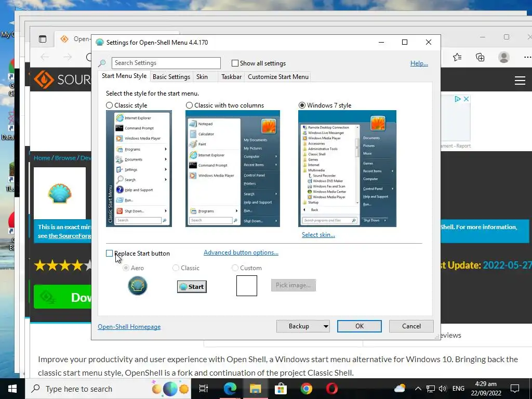Open the network icon in system tray
The width and height of the screenshot is (532, 399).
431,389
